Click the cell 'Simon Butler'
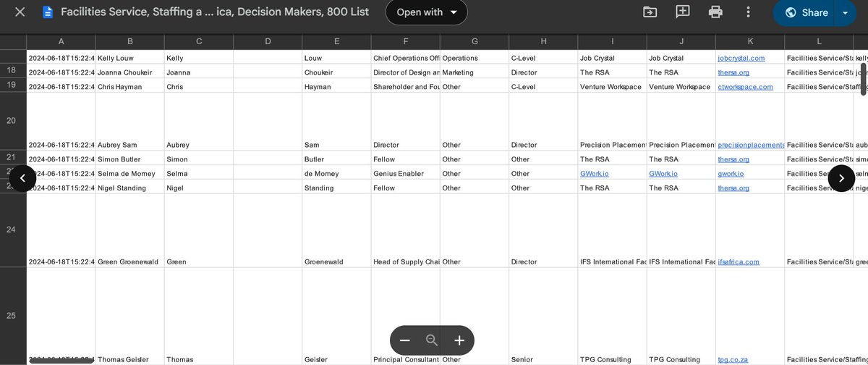Image resolution: width=868 pixels, height=365 pixels. 129,159
